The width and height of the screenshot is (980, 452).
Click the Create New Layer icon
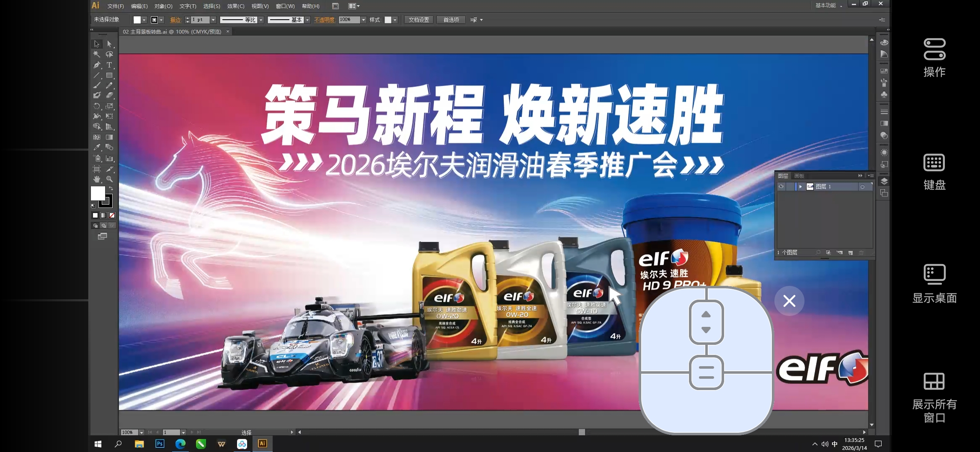pos(851,252)
